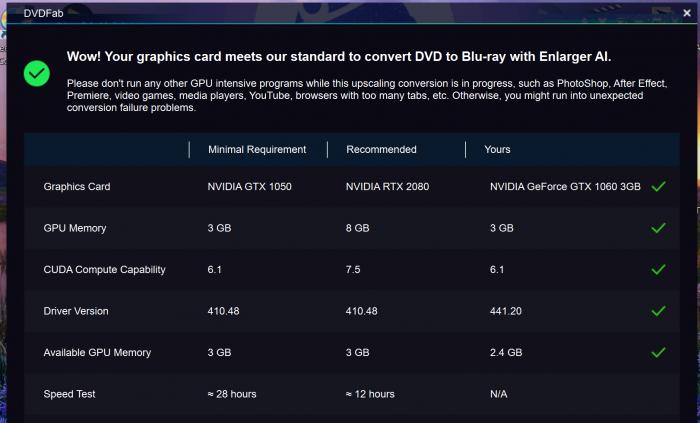The width and height of the screenshot is (700, 423).
Task: Click the 'Graphics Card' row label
Action: (x=77, y=187)
